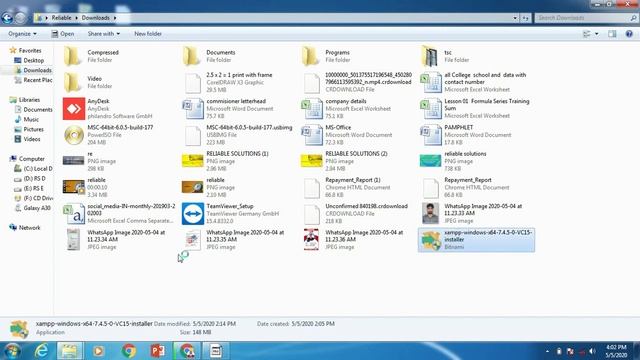Show hidden system tray icons arrow

[x=547, y=351]
